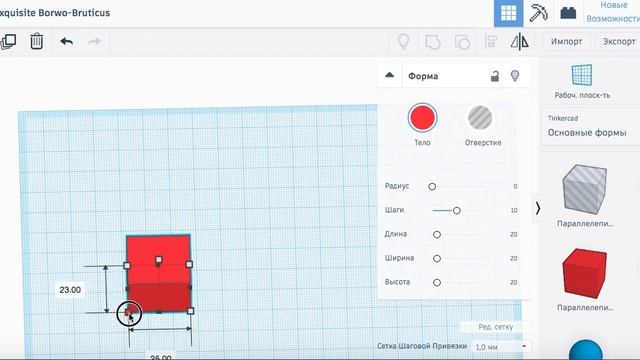The height and width of the screenshot is (360, 640).
Task: Click the project name Borwo-Bruticus
Action: point(74,13)
